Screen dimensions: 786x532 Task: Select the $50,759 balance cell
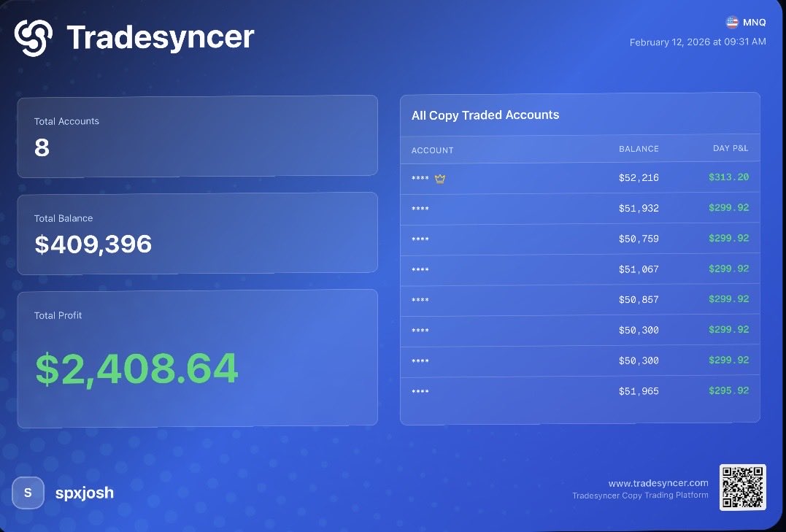pos(639,239)
